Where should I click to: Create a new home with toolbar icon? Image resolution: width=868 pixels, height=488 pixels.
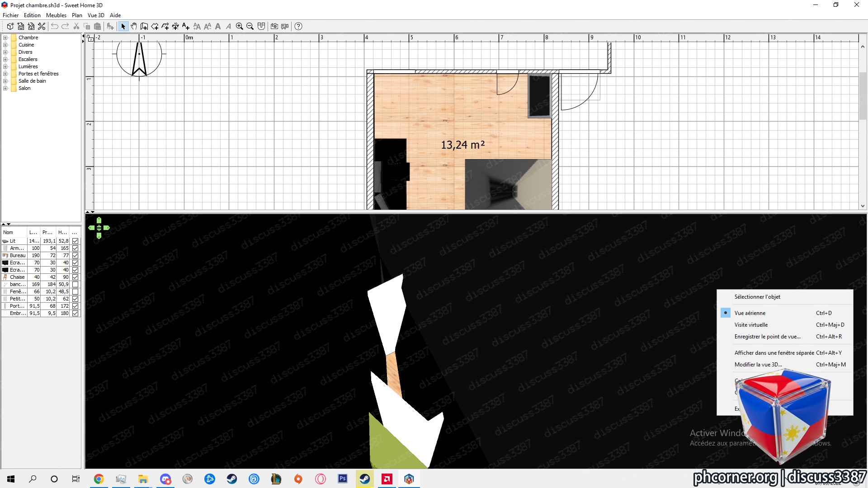[10, 26]
